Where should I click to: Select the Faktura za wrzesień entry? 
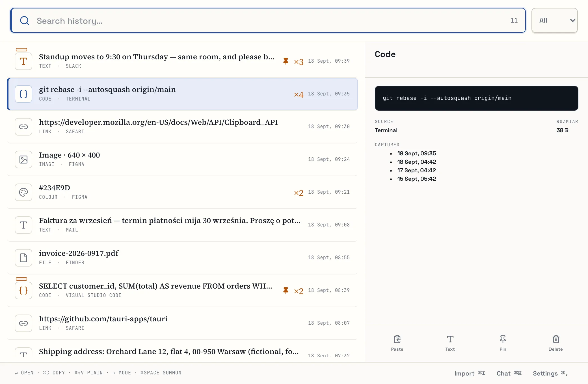click(x=182, y=225)
